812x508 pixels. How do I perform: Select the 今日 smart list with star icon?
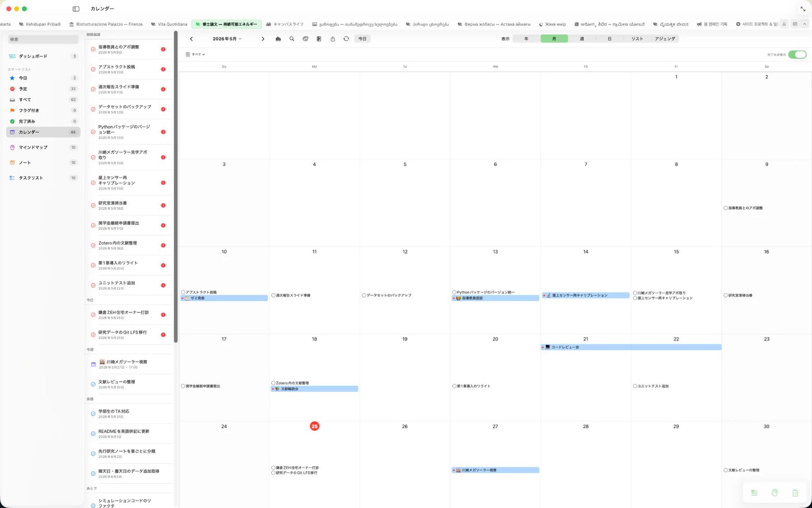(43, 78)
